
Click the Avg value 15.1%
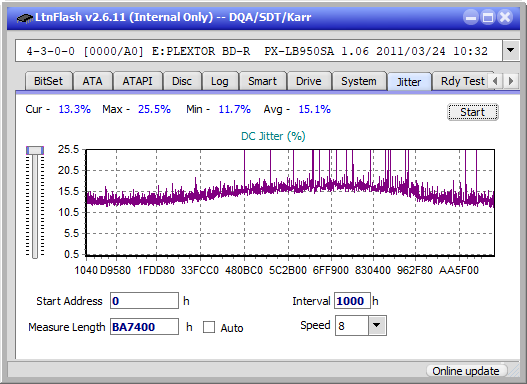click(315, 109)
